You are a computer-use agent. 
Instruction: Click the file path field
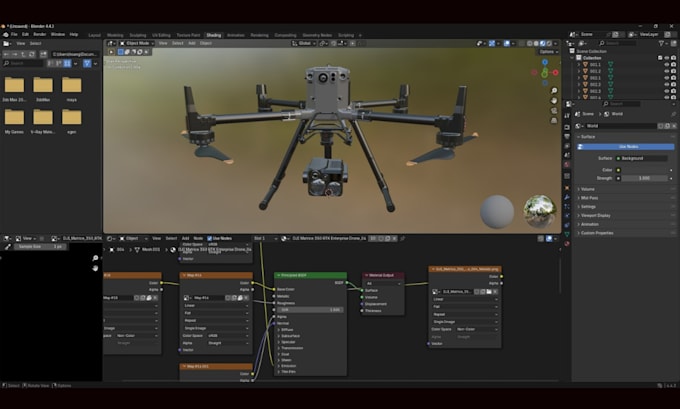coord(75,54)
